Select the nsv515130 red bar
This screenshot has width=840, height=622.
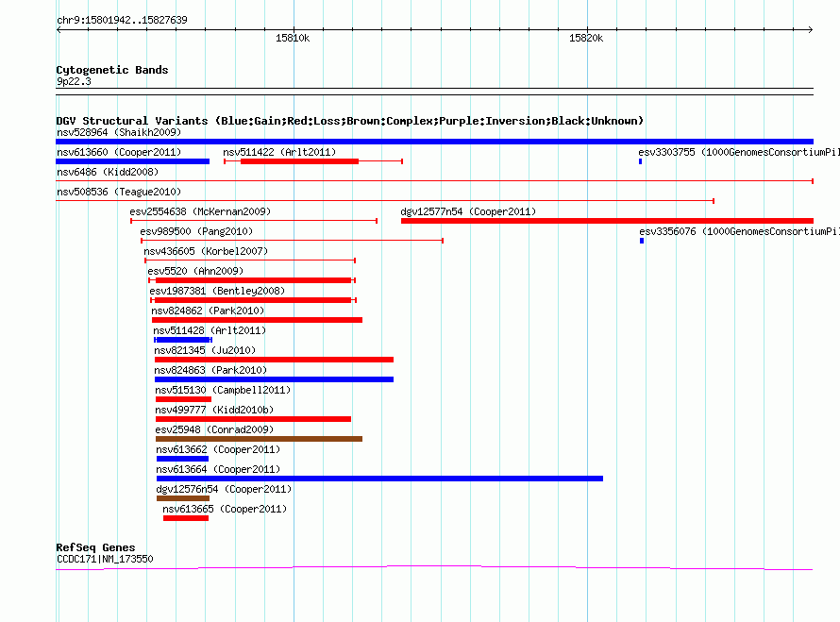tap(184, 399)
